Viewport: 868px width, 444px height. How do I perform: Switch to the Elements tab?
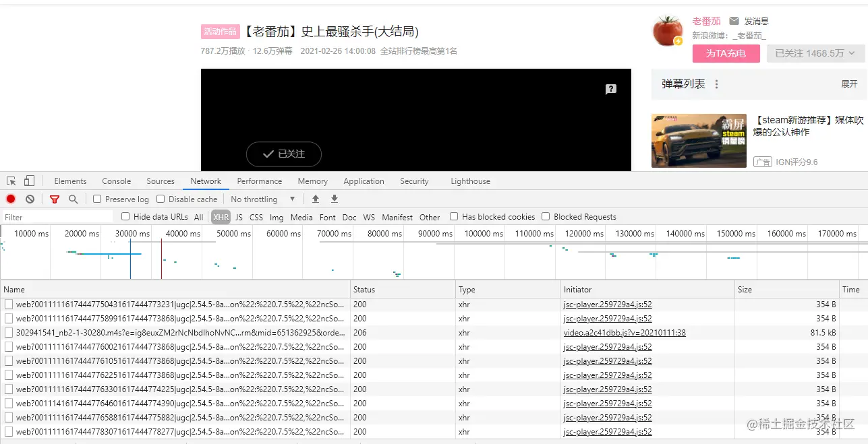(x=70, y=181)
